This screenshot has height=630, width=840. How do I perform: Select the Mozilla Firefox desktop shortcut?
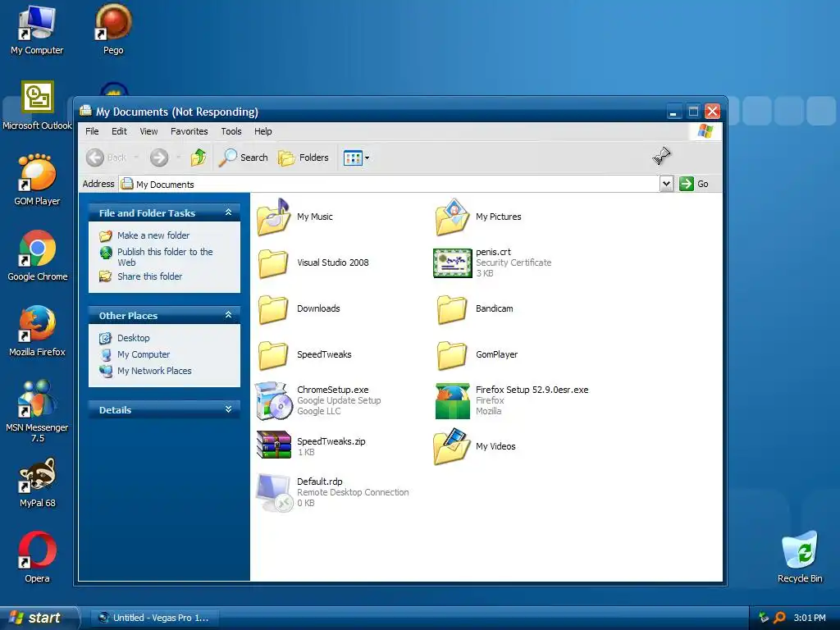click(37, 331)
